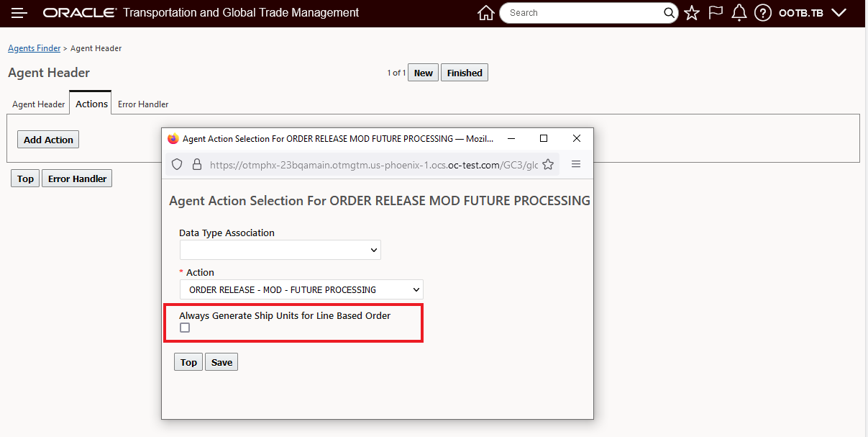Open the flag icon in header
The width and height of the screenshot is (868, 437).
click(x=716, y=13)
